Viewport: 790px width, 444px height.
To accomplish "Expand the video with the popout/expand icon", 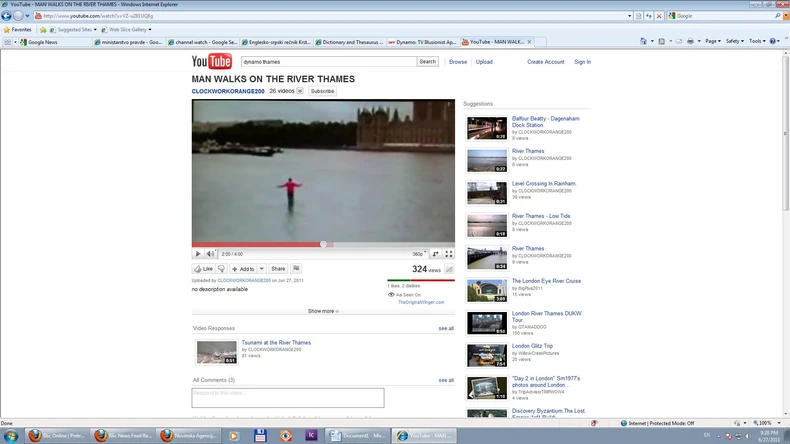I will [x=436, y=254].
